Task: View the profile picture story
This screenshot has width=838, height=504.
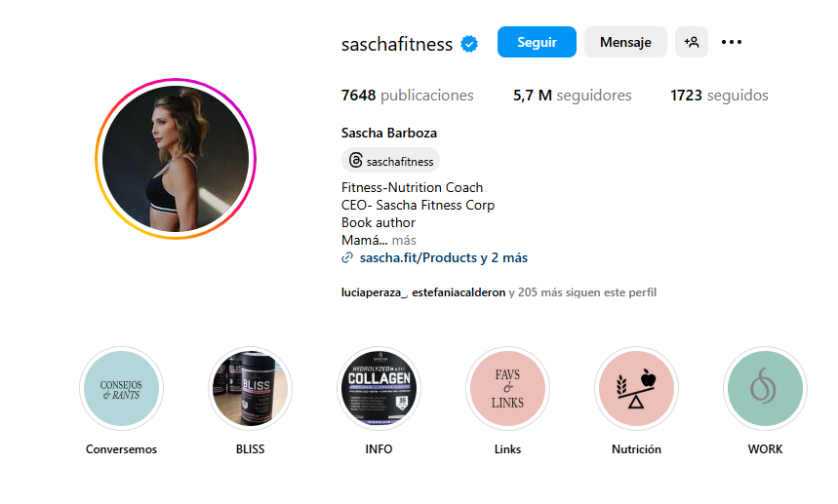Action: [176, 159]
